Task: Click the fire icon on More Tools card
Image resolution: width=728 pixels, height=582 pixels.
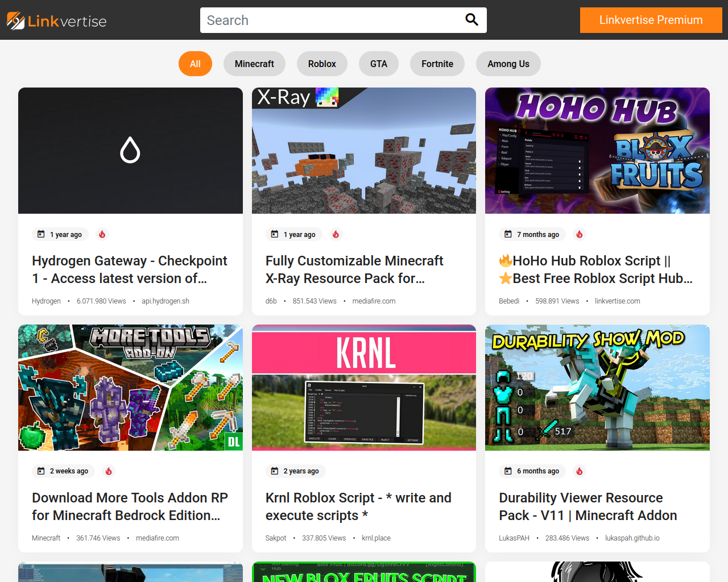Action: (x=109, y=471)
